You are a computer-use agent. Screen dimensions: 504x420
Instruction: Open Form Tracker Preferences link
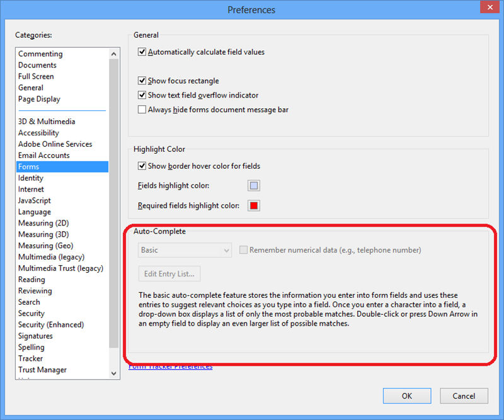pos(170,366)
